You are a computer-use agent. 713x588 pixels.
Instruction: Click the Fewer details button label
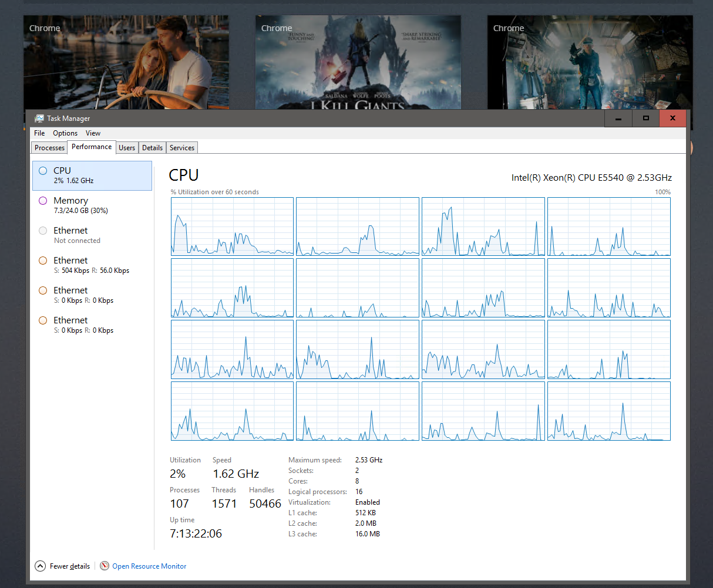(x=70, y=566)
